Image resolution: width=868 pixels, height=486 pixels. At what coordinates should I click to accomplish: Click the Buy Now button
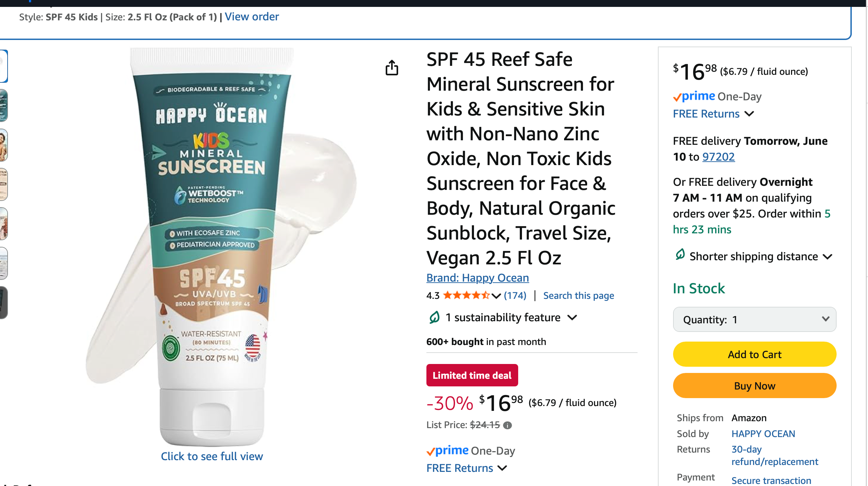[754, 386]
